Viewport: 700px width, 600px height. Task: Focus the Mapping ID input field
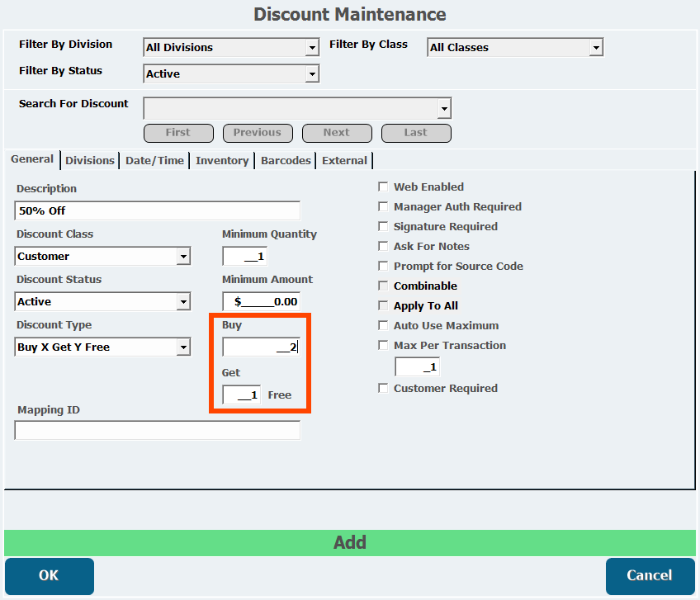point(158,430)
